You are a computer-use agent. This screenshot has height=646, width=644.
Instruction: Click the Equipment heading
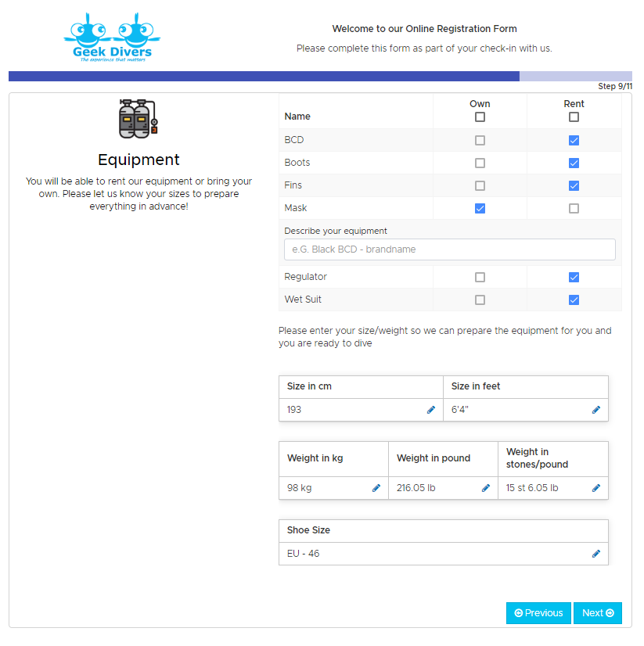tap(139, 160)
